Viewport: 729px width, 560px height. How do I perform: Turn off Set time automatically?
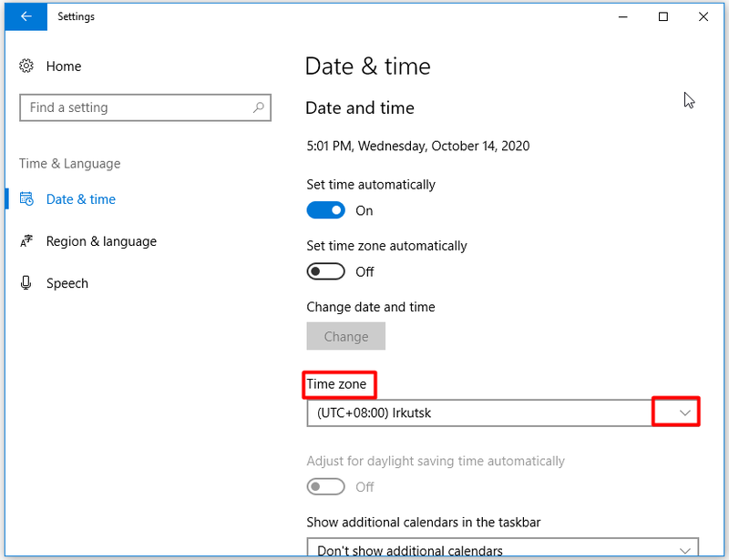325,210
